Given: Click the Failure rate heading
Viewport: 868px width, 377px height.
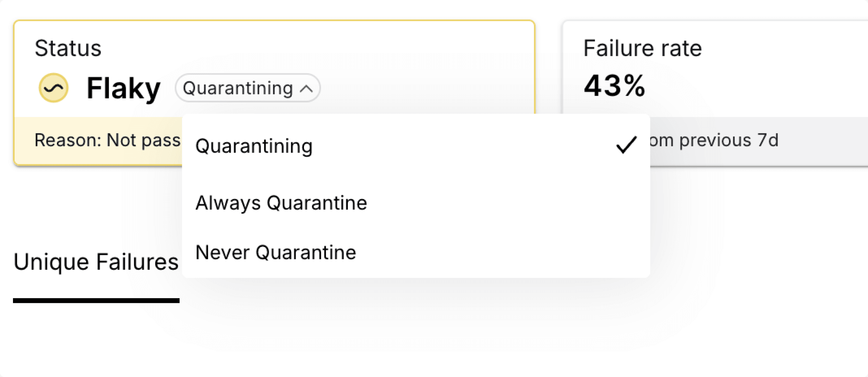Looking at the screenshot, I should pos(642,48).
